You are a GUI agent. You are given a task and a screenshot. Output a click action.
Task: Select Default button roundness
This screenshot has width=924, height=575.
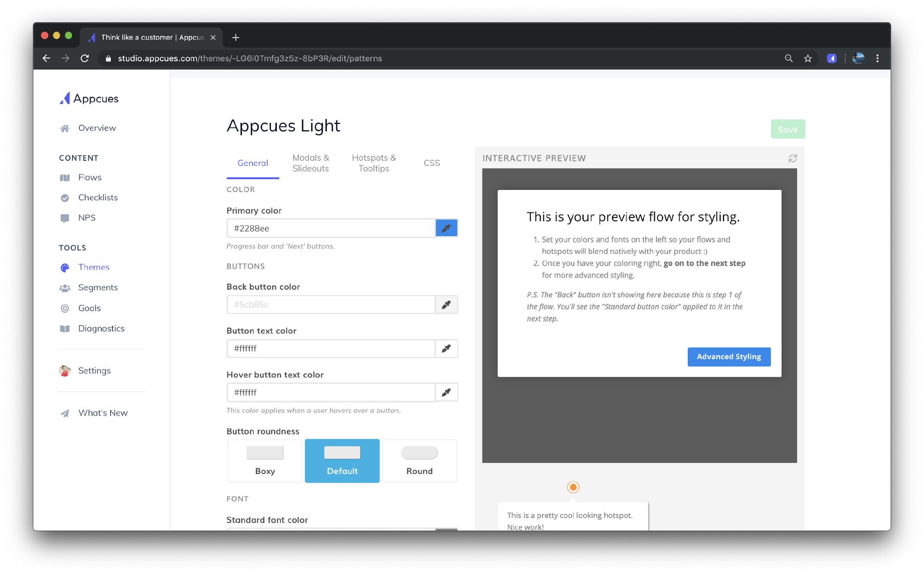click(342, 460)
